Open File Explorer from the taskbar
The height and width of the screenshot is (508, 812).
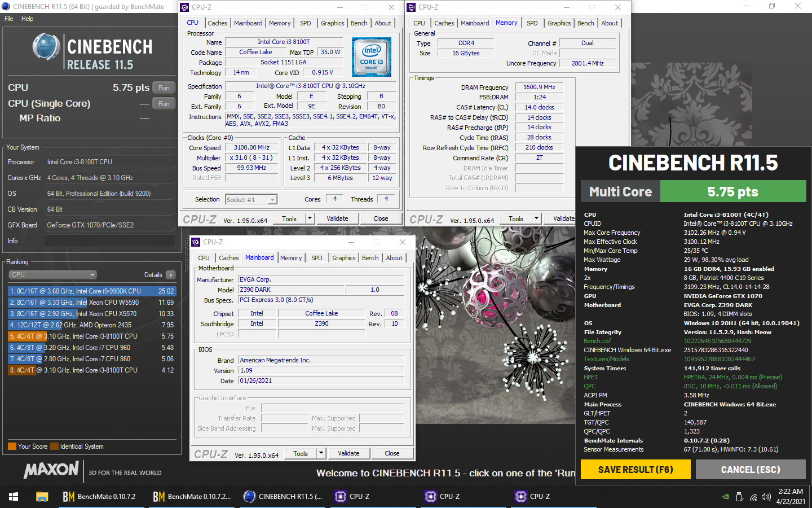coord(42,497)
